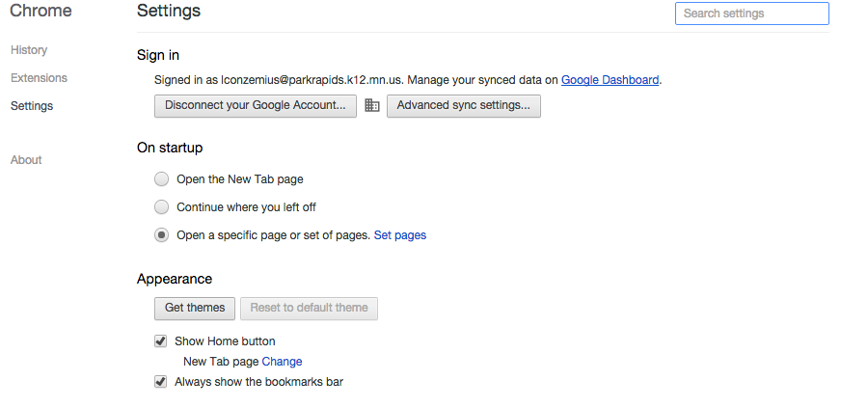Image resolution: width=868 pixels, height=408 pixels.
Task: Open Advanced sync settings
Action: [x=463, y=106]
